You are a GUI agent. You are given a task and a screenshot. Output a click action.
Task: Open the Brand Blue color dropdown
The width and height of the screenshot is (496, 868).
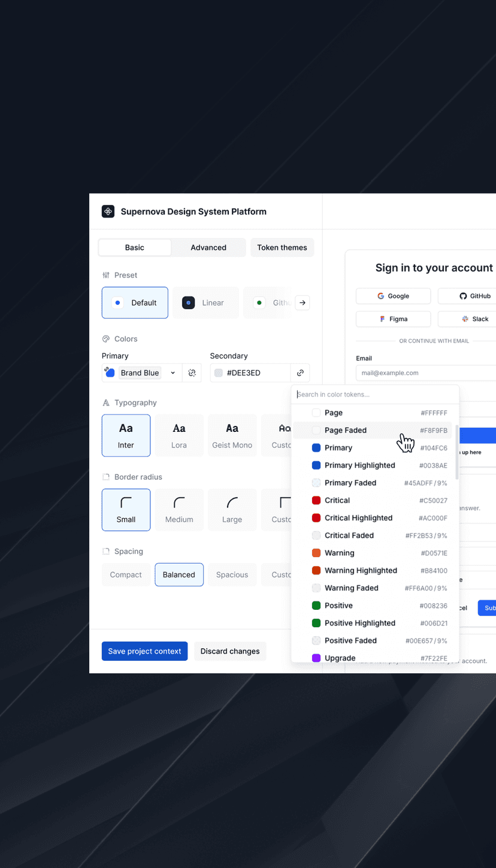(173, 373)
